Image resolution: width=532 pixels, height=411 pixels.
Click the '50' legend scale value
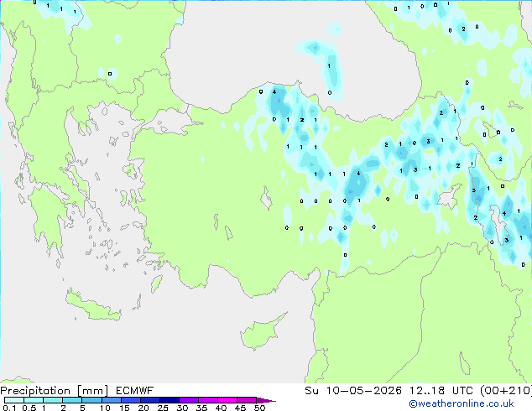tap(259, 408)
